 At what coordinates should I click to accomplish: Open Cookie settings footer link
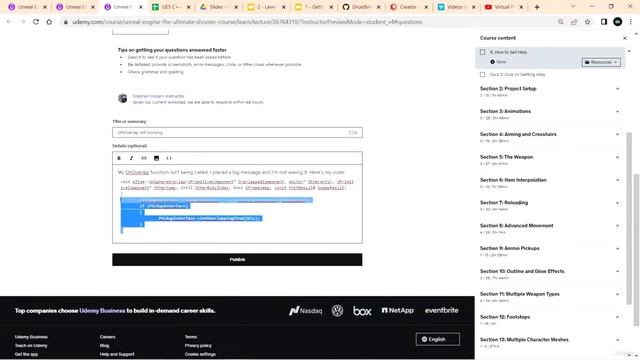point(200,354)
